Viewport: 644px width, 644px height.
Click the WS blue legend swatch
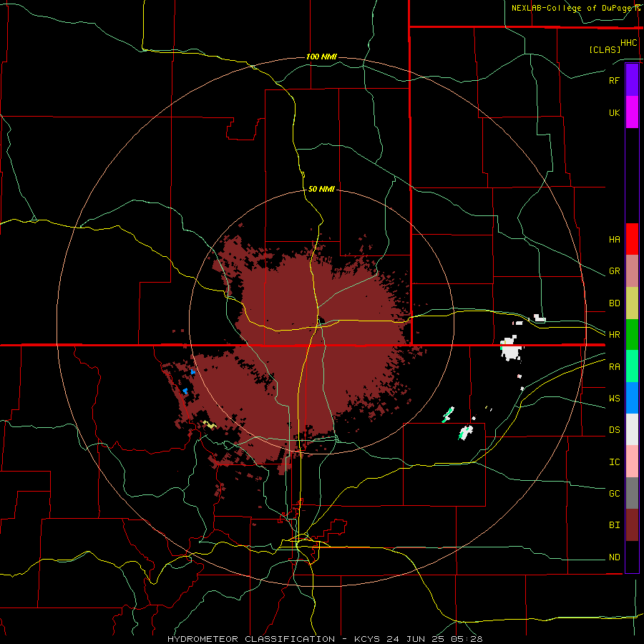point(632,398)
